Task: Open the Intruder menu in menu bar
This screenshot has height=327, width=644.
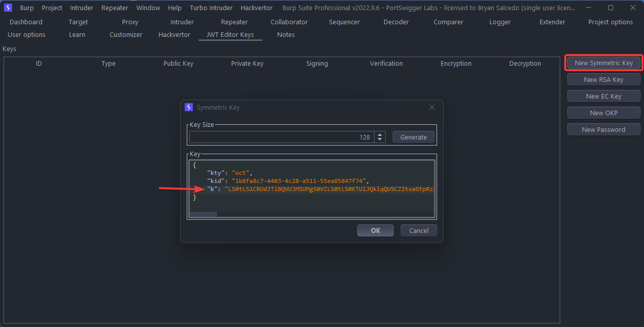Action: (82, 8)
